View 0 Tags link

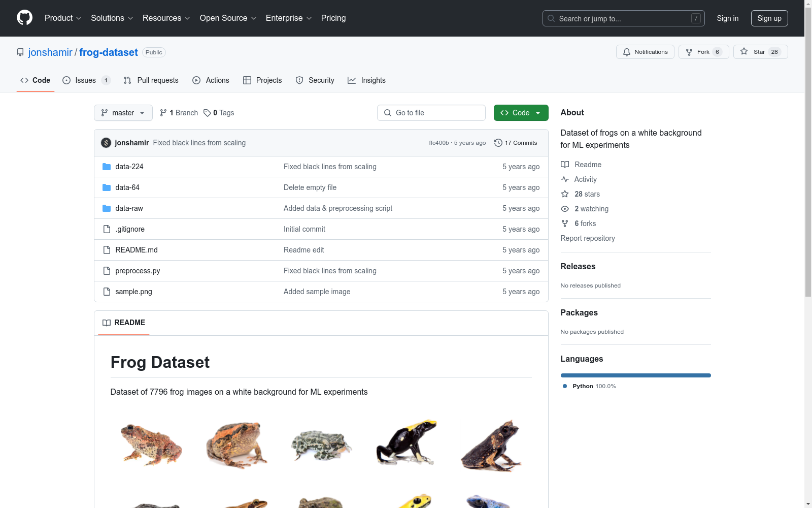click(x=219, y=113)
